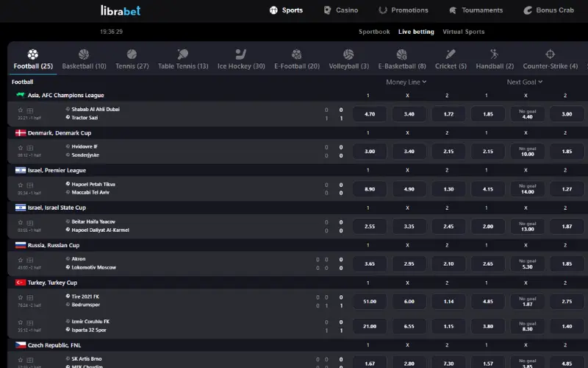The image size is (588, 368).
Task: Open the Counter-Strike (4) crosshair icon
Action: click(550, 54)
